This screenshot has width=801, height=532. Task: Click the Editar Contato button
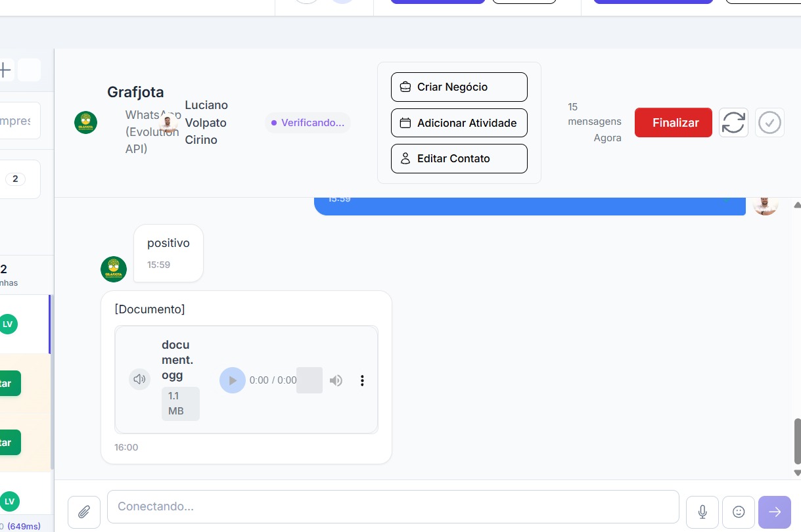(x=459, y=158)
